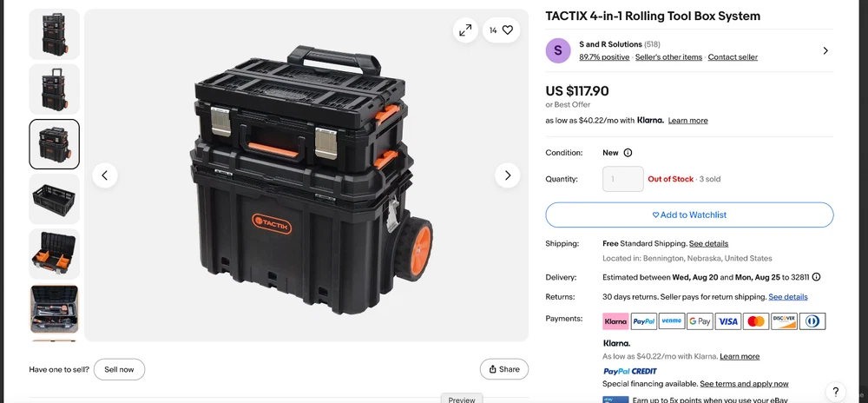Open the Contact seller link
Screen dimensions: 868x403
pyautogui.click(x=733, y=57)
